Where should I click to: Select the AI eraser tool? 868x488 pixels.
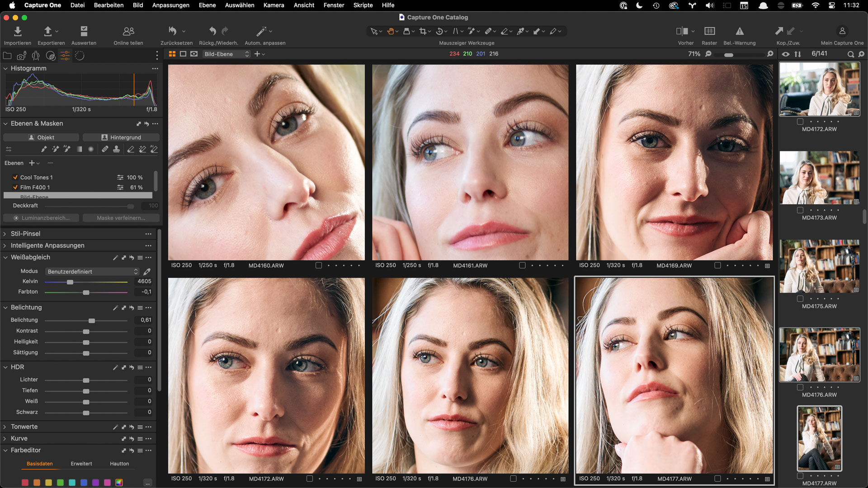pyautogui.click(x=154, y=149)
